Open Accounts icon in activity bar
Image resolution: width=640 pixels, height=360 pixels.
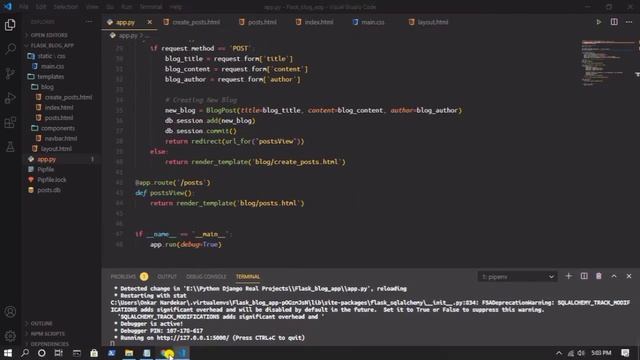(10, 312)
